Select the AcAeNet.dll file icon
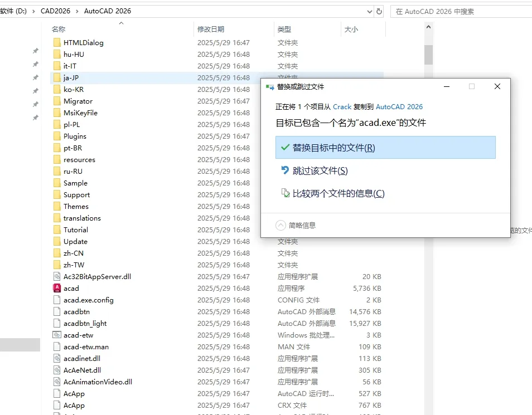 [57, 370]
